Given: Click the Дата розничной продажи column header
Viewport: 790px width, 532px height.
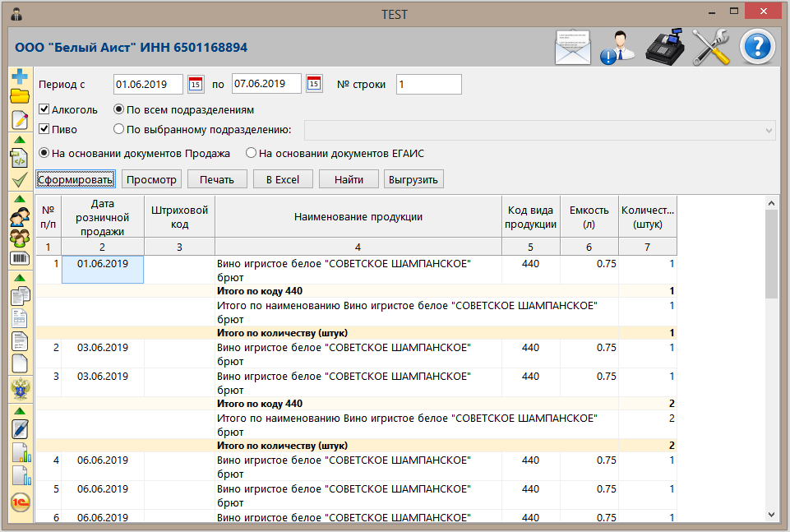Looking at the screenshot, I should click(x=103, y=217).
